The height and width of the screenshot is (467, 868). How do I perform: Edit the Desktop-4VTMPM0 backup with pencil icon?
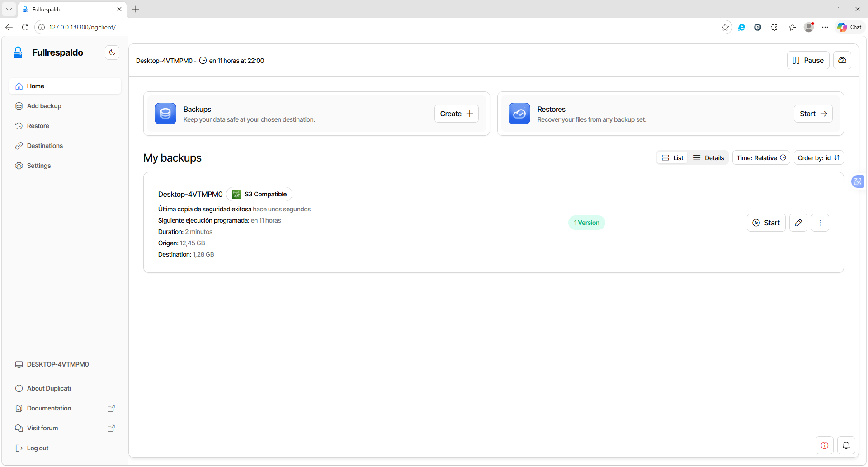(798, 223)
